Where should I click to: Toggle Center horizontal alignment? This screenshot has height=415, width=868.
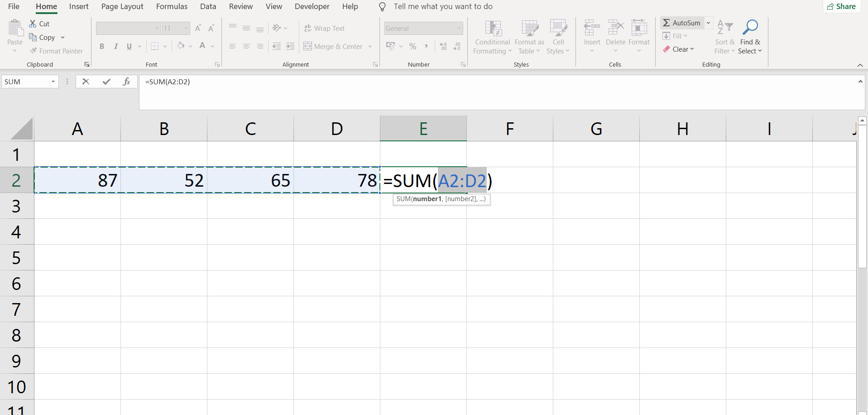246,46
